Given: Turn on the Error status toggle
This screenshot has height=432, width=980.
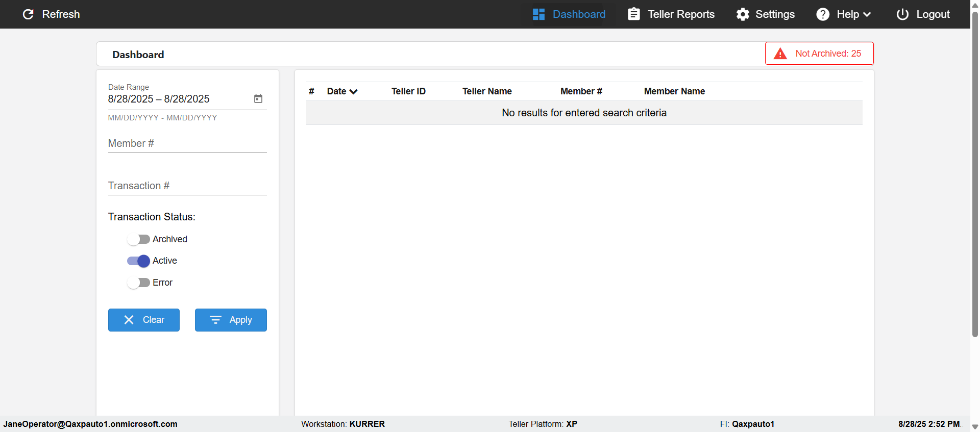Looking at the screenshot, I should [138, 283].
